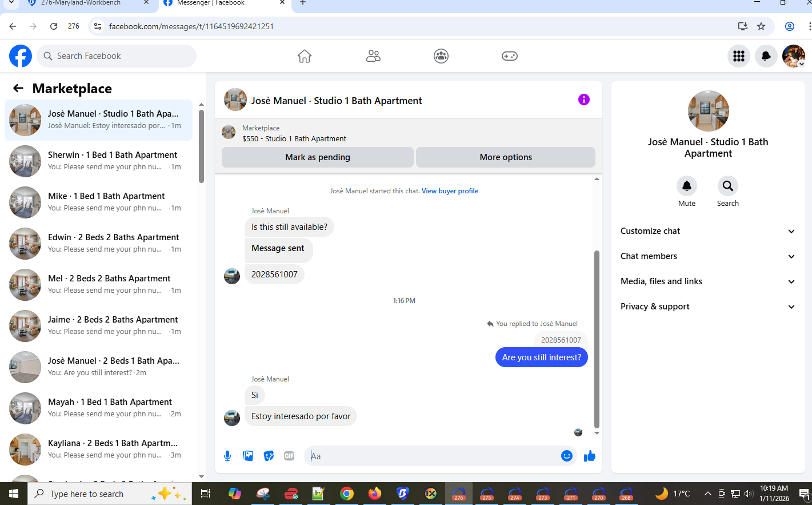The width and height of the screenshot is (812, 505).
Task: Open the Notifications bell in Facebook header
Action: (x=766, y=56)
